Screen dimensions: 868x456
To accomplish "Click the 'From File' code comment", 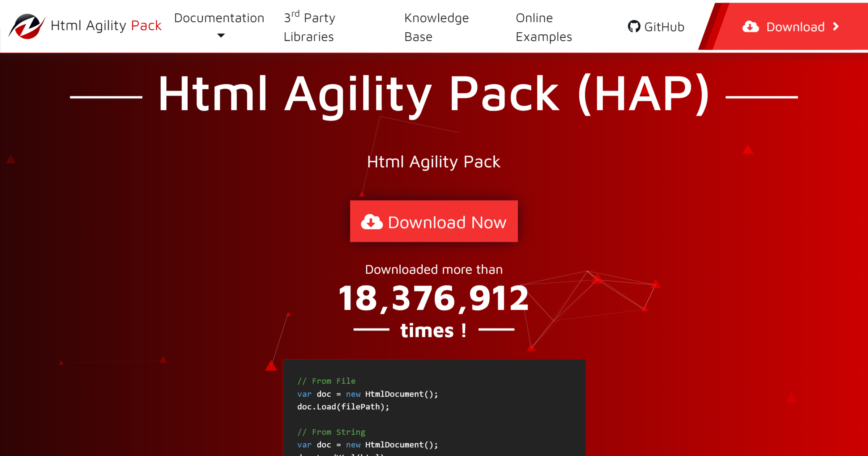I will pos(326,381).
